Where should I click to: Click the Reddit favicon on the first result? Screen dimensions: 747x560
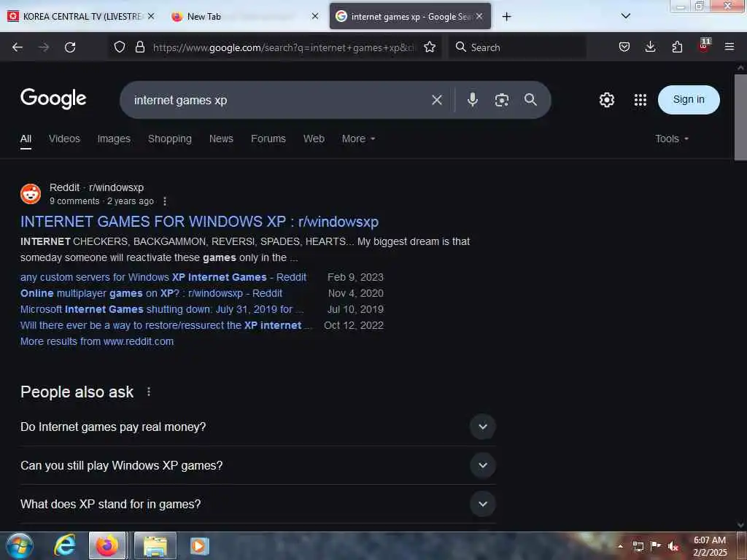click(x=31, y=194)
